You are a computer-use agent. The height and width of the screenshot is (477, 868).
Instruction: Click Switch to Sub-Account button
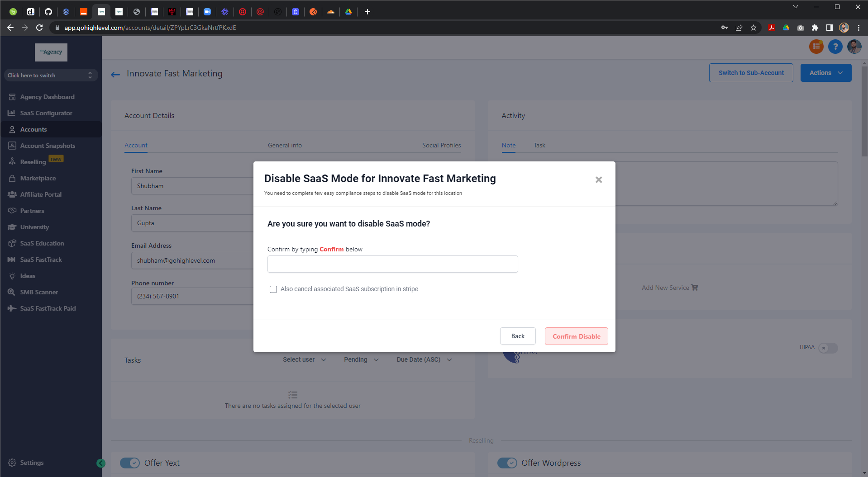(751, 73)
